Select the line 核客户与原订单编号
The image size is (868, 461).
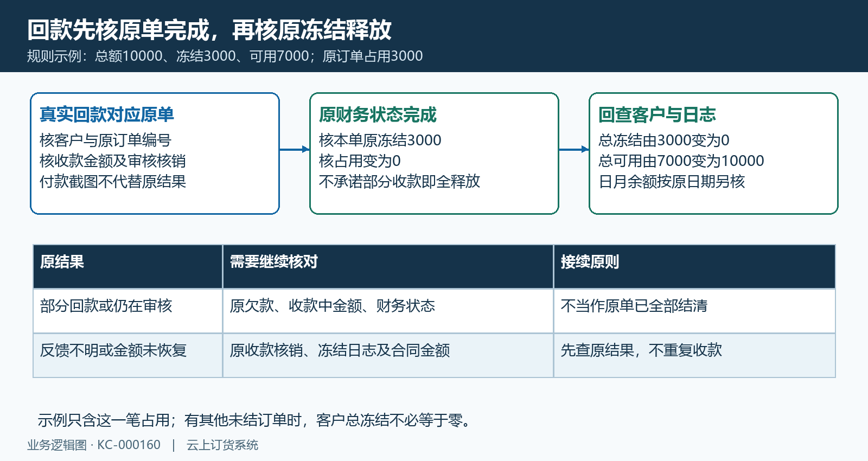coord(105,140)
